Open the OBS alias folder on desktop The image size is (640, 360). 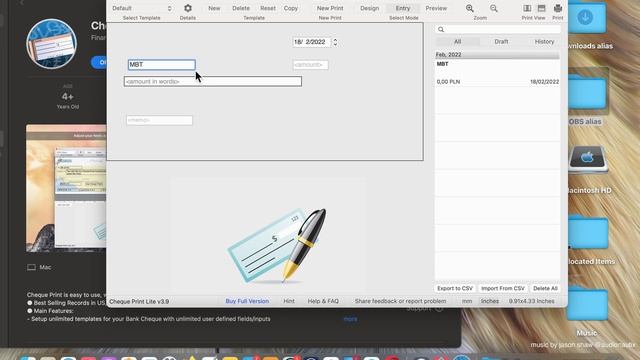point(587,93)
